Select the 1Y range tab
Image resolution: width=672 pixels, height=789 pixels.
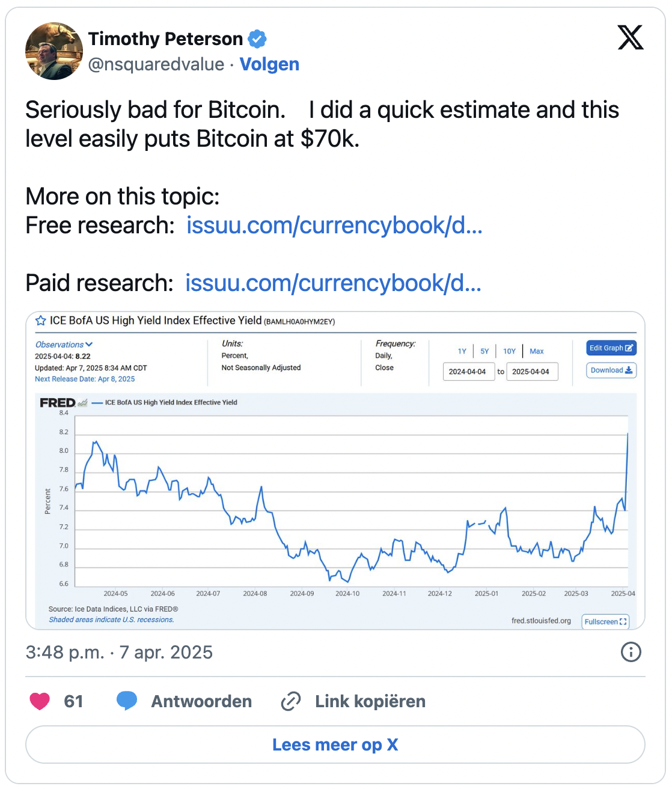pos(462,351)
